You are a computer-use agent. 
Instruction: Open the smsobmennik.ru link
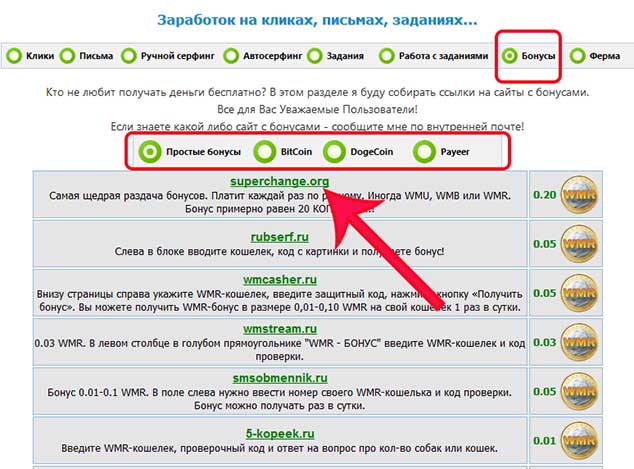[280, 378]
